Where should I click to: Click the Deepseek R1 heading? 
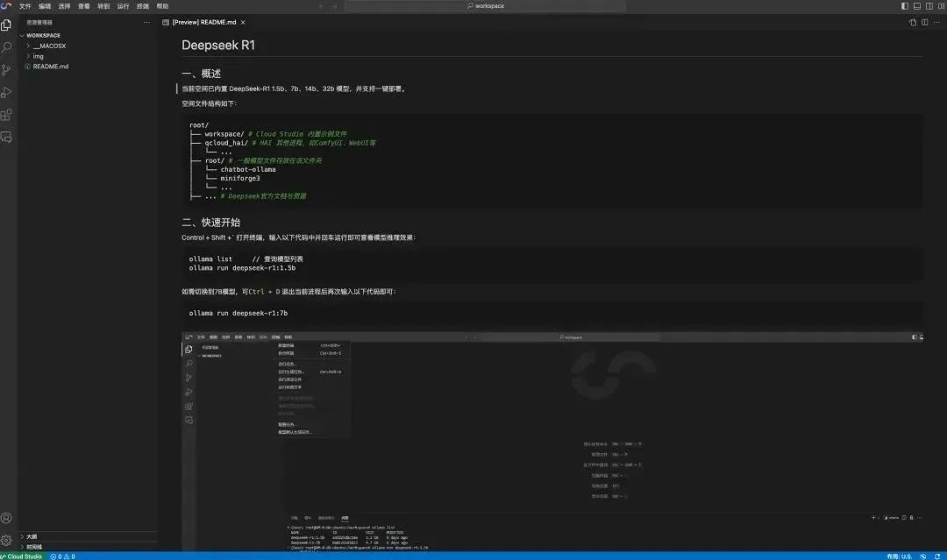tap(218, 46)
